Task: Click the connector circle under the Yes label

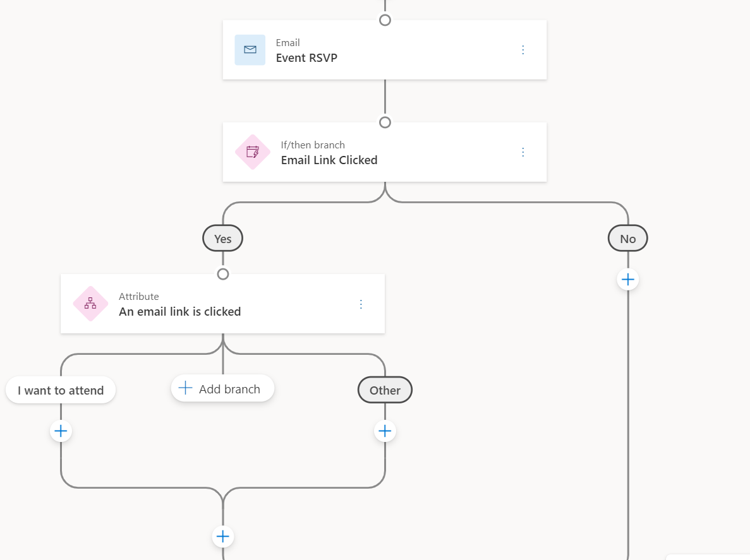Action: click(x=223, y=274)
